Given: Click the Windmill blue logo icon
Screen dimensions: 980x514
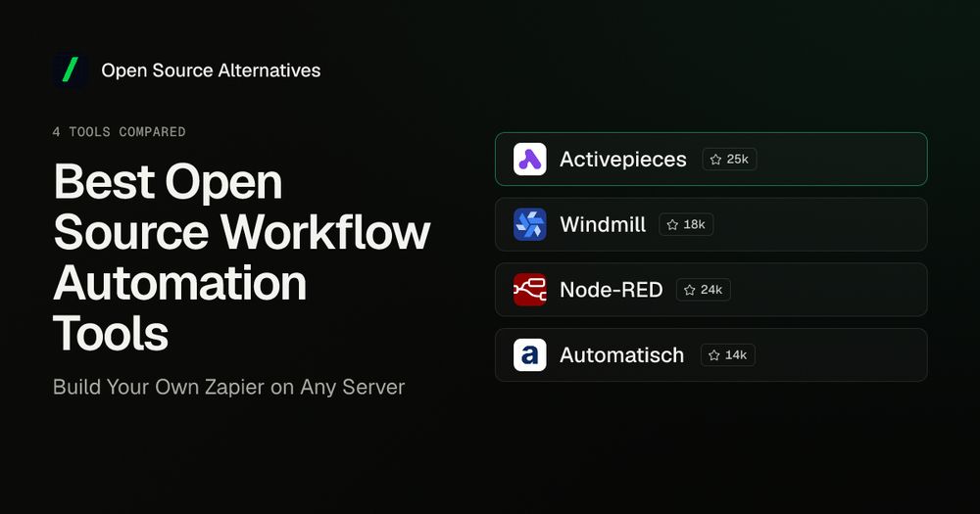Looking at the screenshot, I should [530, 224].
